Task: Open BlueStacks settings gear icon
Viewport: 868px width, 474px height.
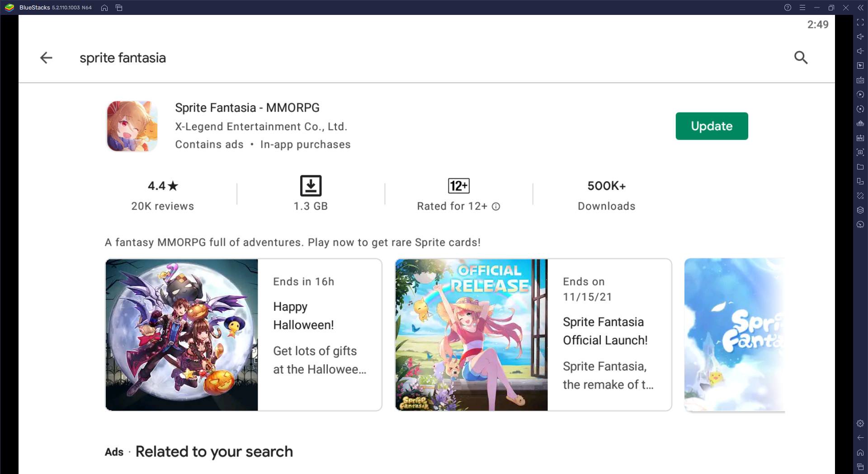Action: [x=860, y=423]
